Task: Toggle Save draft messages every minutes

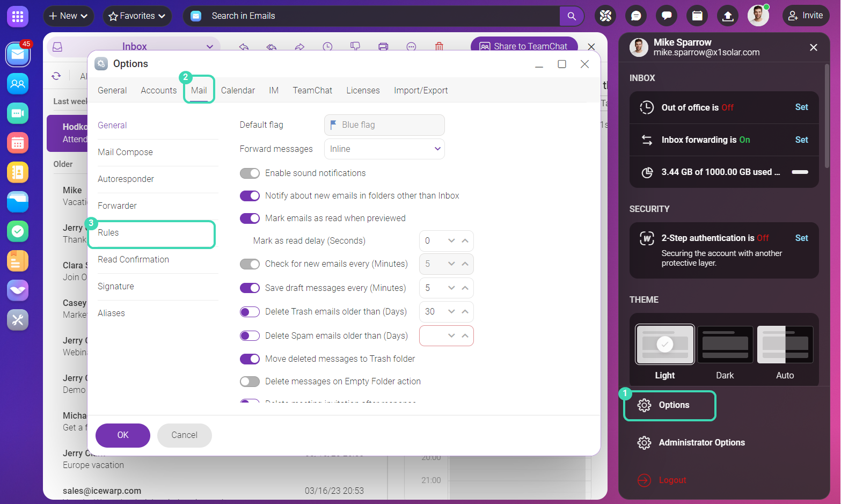Action: (x=250, y=288)
